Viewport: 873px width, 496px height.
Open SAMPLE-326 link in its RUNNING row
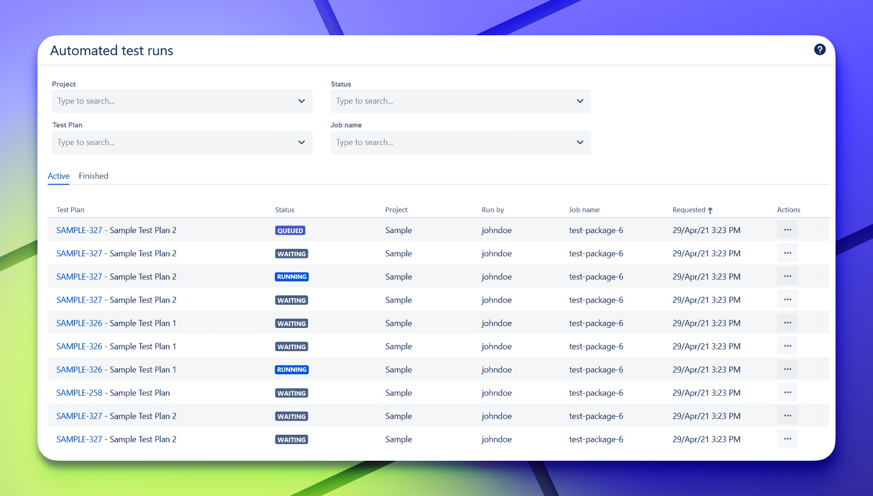pyautogui.click(x=79, y=370)
